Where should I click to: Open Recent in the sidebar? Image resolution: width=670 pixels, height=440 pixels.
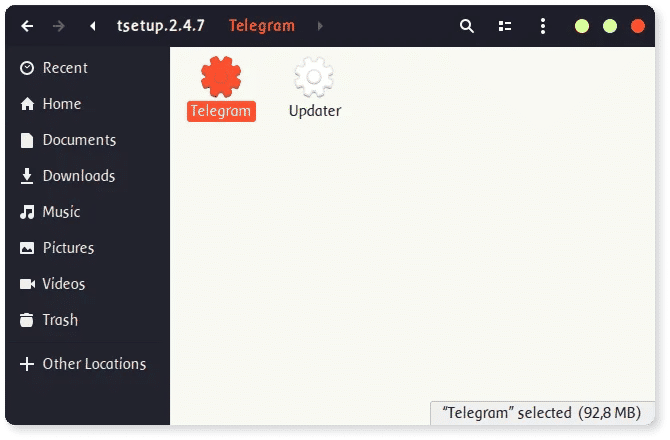tap(88, 68)
